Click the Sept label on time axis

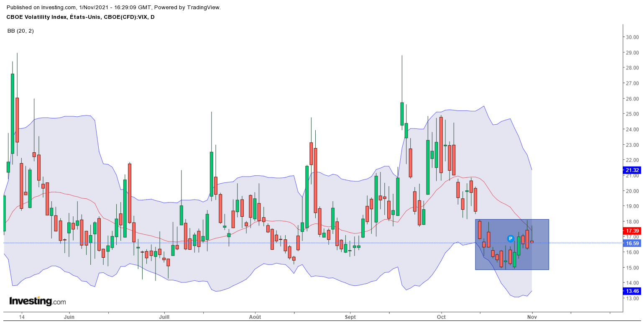tap(350, 317)
